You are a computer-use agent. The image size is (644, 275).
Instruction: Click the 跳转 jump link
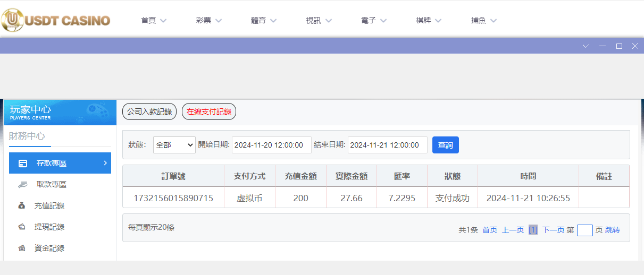(x=613, y=230)
